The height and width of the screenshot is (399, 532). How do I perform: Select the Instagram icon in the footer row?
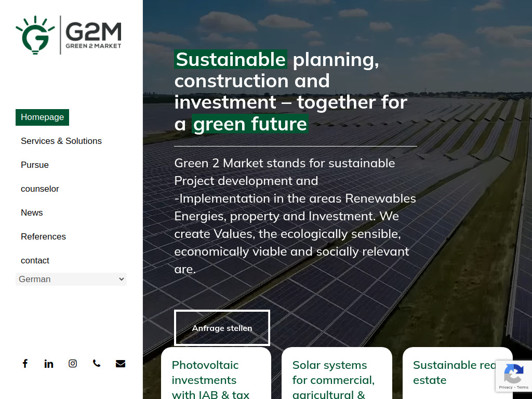pyautogui.click(x=73, y=363)
